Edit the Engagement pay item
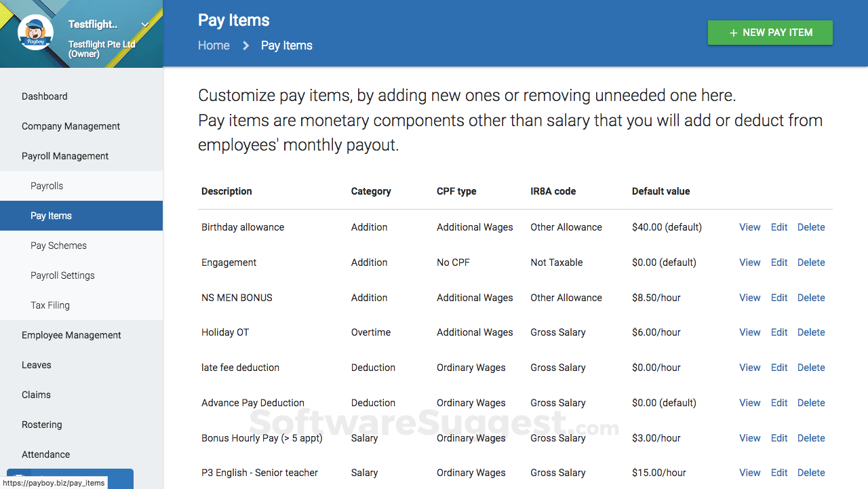Image resolution: width=868 pixels, height=489 pixels. [779, 262]
